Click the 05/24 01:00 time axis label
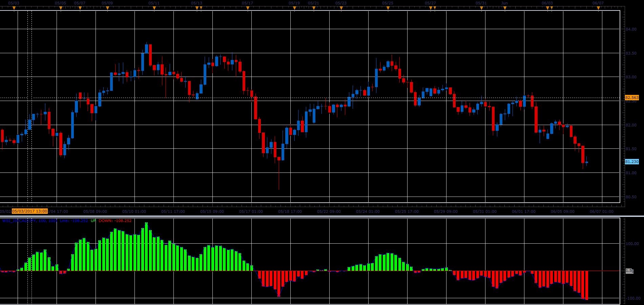Image resolution: width=644 pixels, height=305 pixels. point(368,211)
